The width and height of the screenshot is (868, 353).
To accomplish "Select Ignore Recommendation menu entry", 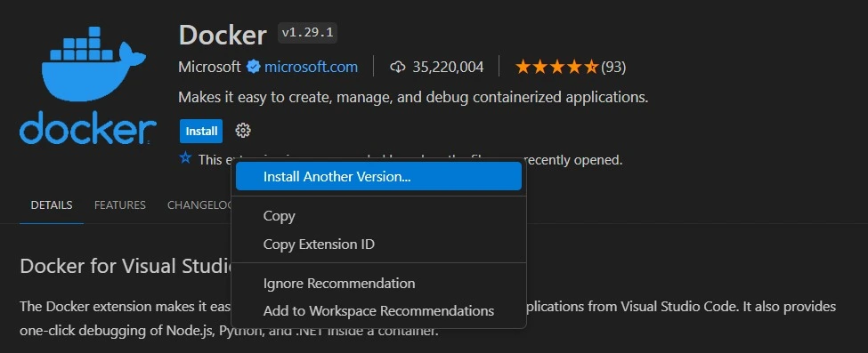I will [378, 284].
